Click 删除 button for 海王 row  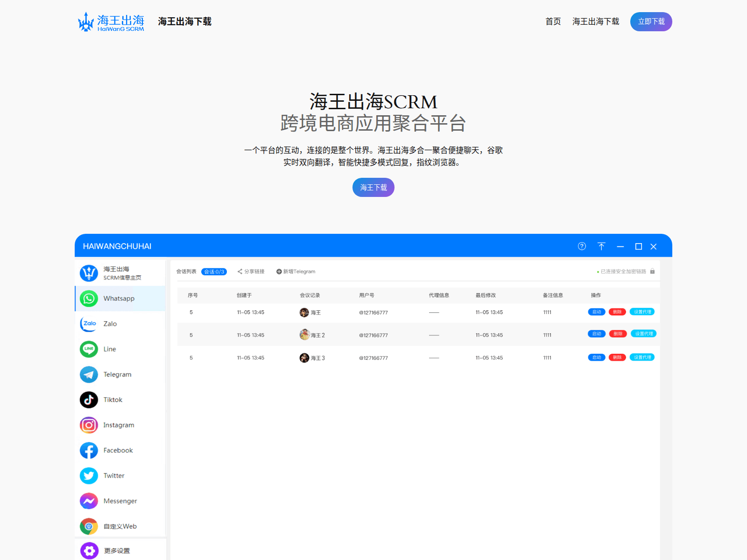pyautogui.click(x=617, y=312)
